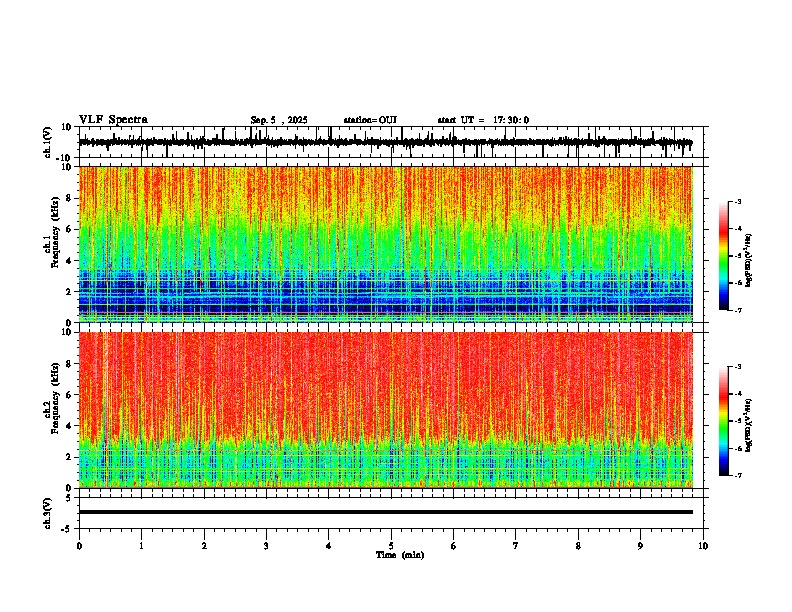Click time-axis tick label "3"
Viewport: 792px width, 612px height.
[x=266, y=546]
